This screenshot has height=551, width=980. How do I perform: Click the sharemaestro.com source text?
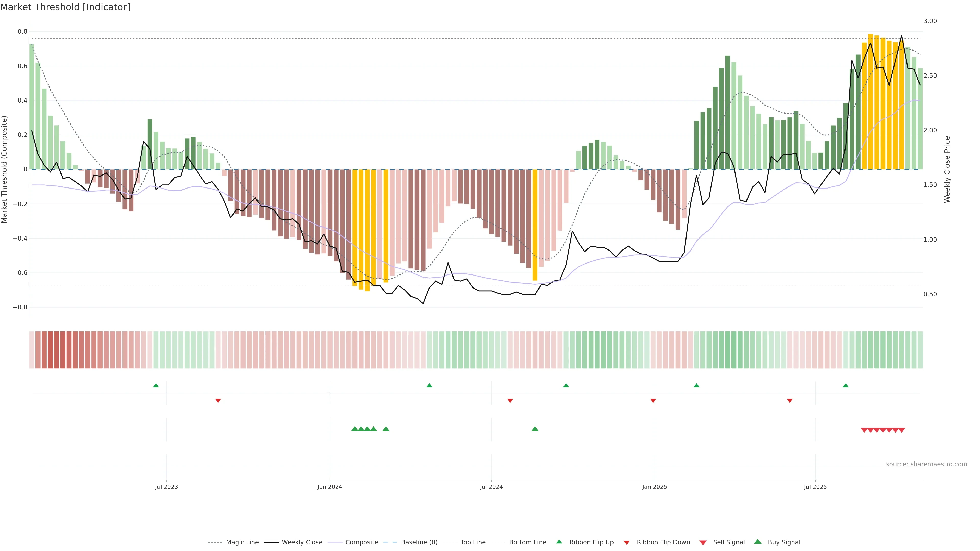926,464
